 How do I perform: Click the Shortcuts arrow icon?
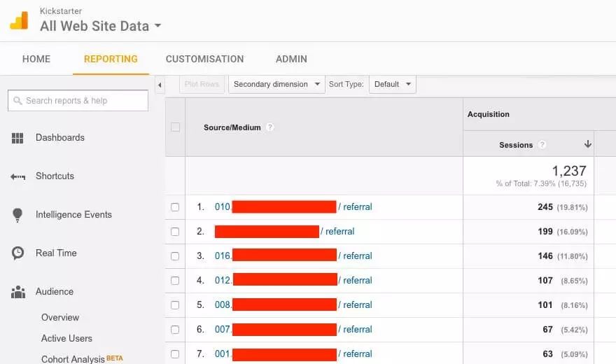click(17, 176)
